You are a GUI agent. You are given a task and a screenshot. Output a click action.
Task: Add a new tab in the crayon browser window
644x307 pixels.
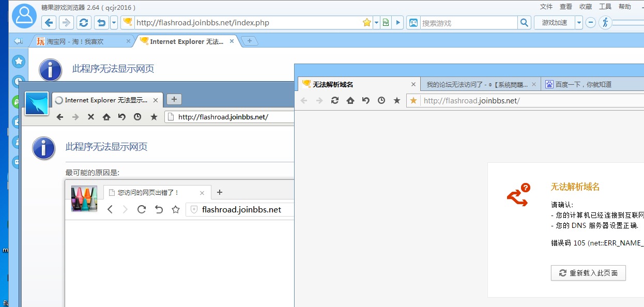[219, 192]
